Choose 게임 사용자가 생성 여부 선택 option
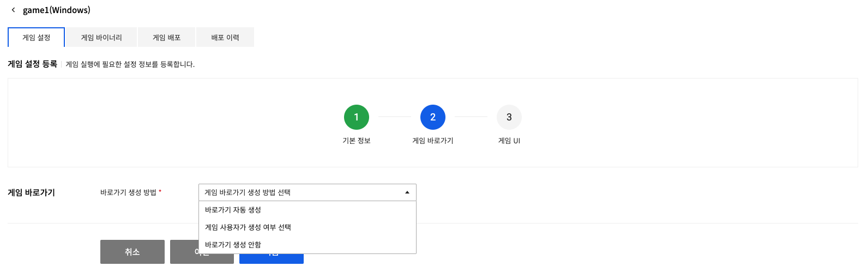This screenshot has width=868, height=278. (248, 227)
